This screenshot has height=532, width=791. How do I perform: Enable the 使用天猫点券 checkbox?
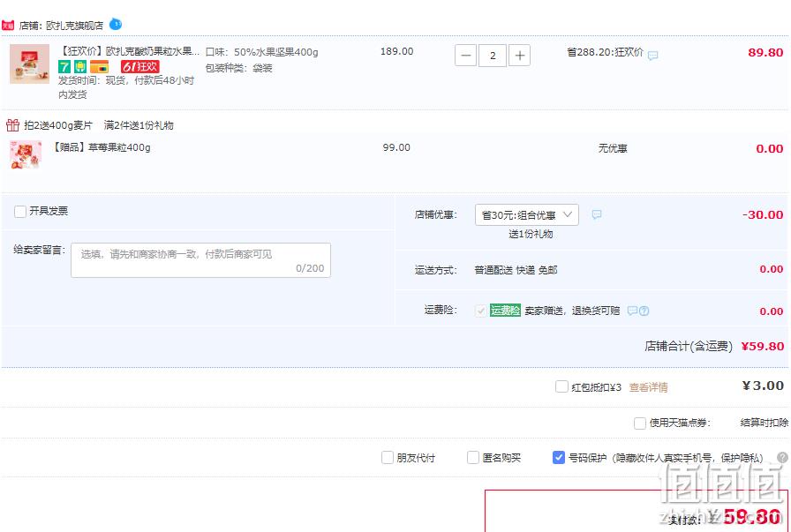[x=640, y=423]
